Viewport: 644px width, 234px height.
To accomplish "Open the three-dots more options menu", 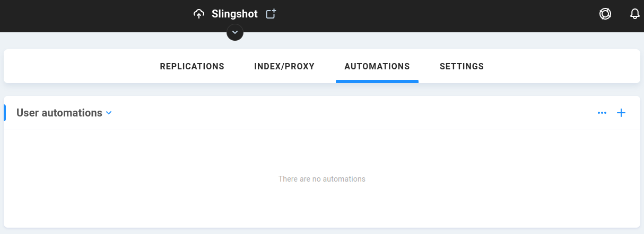I will click(602, 113).
